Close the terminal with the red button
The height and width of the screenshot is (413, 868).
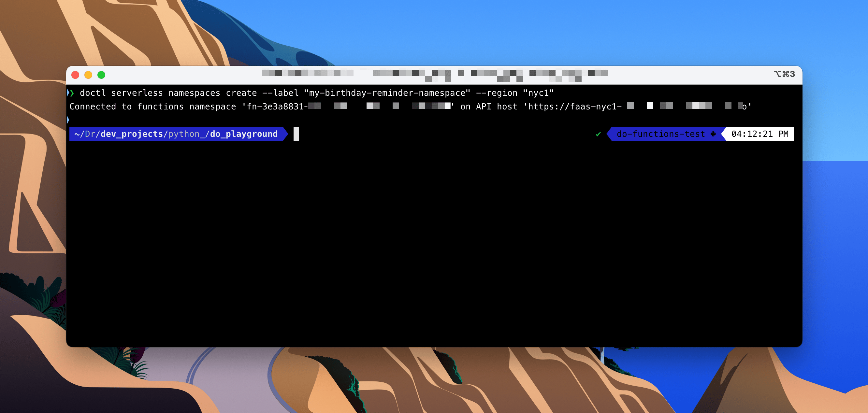tap(76, 75)
